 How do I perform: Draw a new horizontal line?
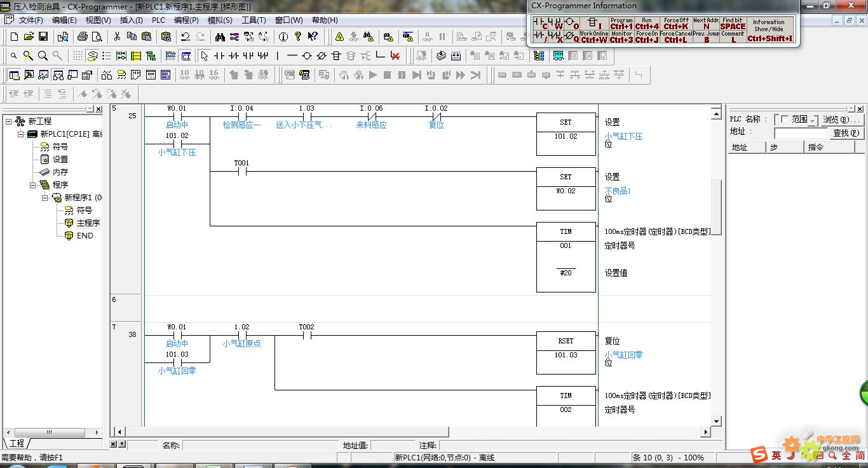(292, 56)
